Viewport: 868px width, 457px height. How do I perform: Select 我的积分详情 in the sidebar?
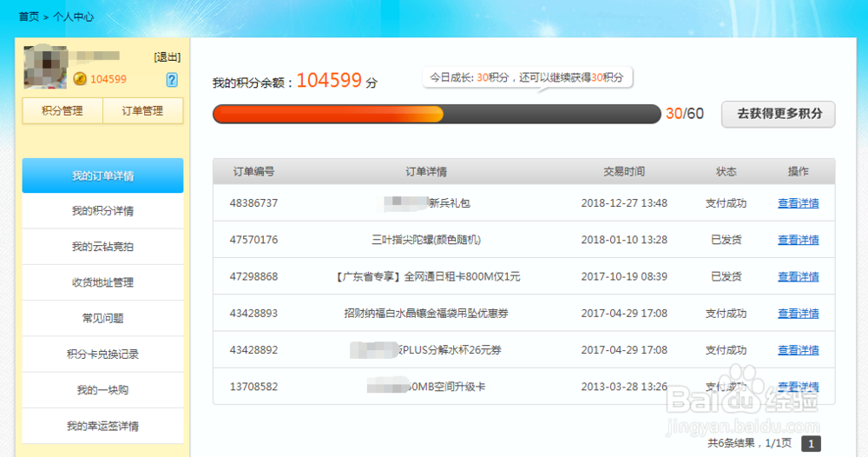point(102,211)
